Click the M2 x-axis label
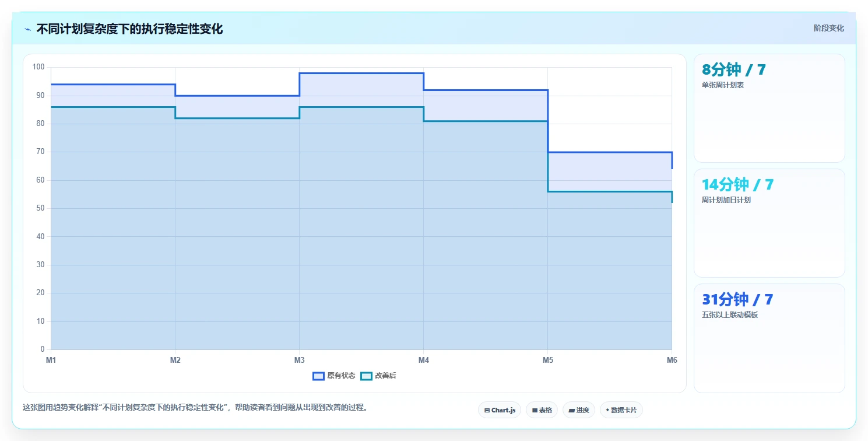This screenshot has height=441, width=868. click(x=175, y=360)
